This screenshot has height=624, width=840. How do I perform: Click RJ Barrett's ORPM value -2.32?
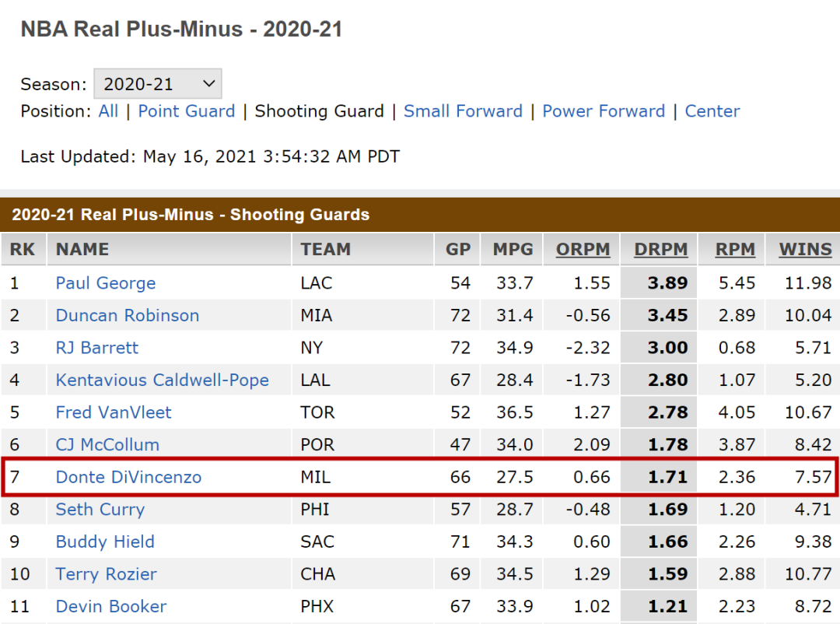588,347
